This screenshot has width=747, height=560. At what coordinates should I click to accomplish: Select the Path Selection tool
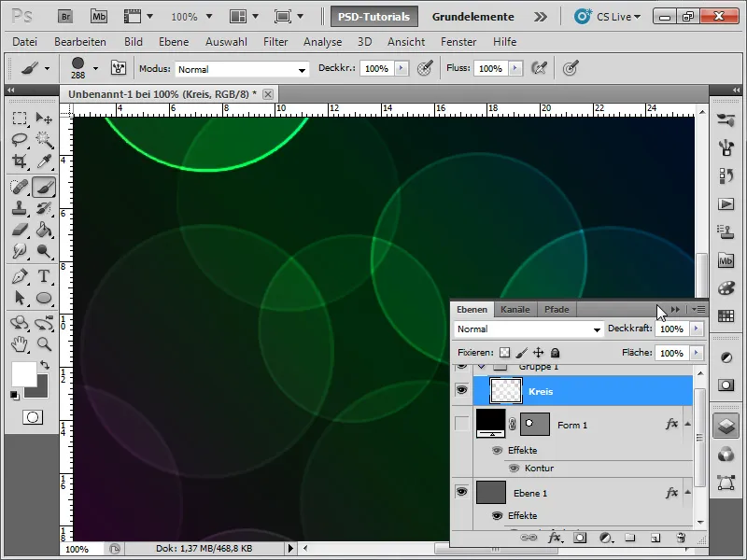(20, 298)
